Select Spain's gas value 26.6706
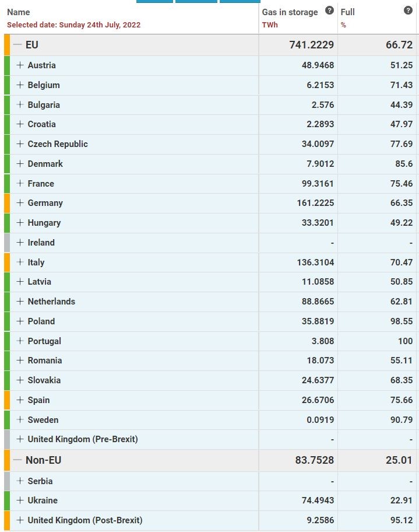The image size is (419, 532). pos(318,400)
